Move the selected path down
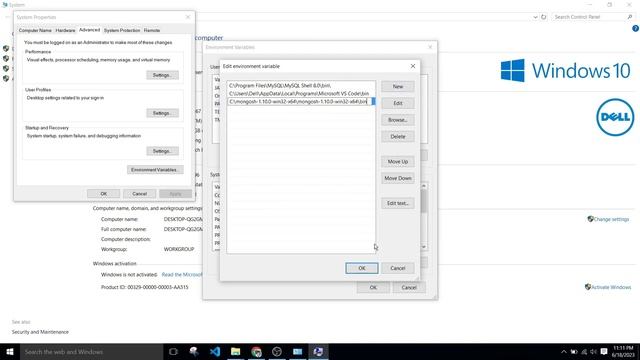The width and height of the screenshot is (640, 360). (x=398, y=178)
